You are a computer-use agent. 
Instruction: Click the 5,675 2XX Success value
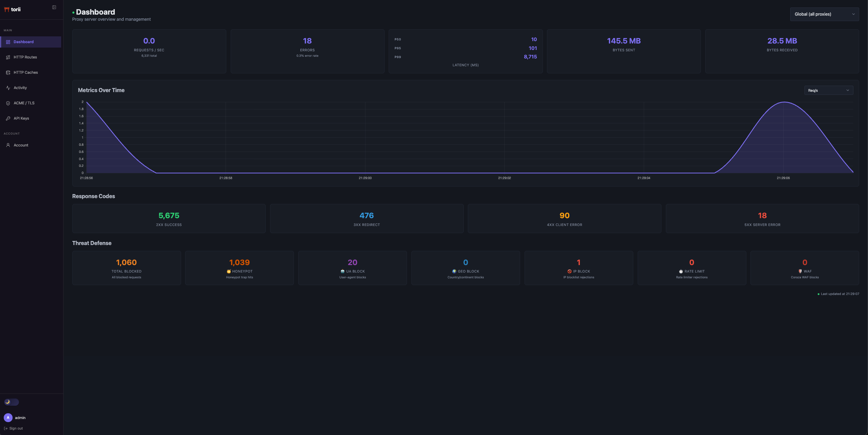coord(169,216)
